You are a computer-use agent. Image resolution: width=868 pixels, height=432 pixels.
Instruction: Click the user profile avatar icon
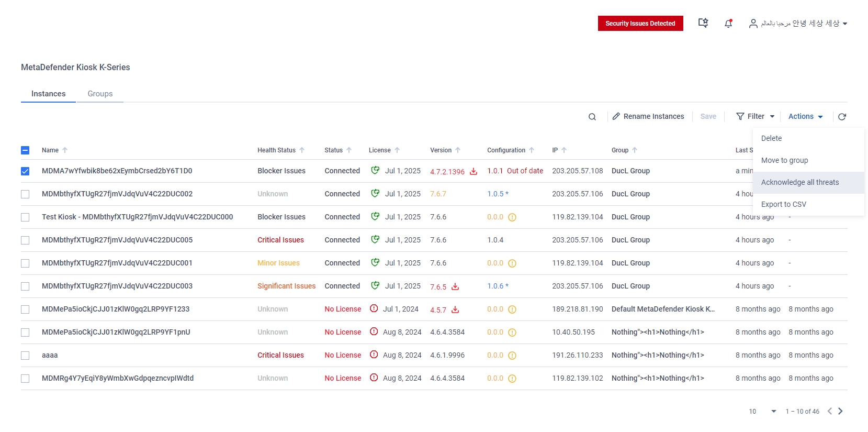(753, 24)
